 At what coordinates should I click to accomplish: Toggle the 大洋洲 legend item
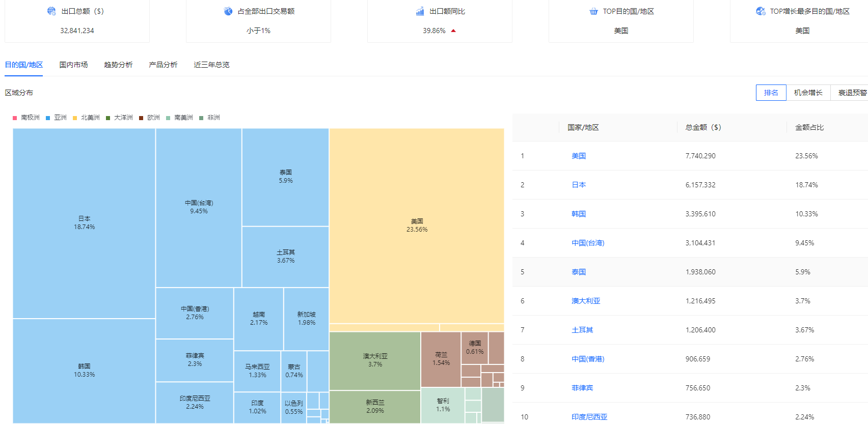pyautogui.click(x=119, y=118)
